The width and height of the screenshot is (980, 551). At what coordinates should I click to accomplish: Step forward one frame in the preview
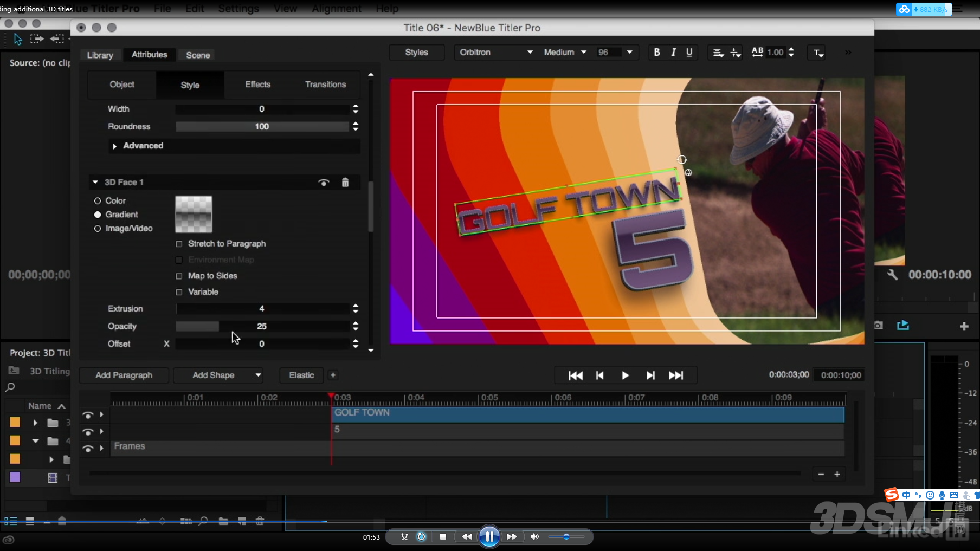click(650, 375)
